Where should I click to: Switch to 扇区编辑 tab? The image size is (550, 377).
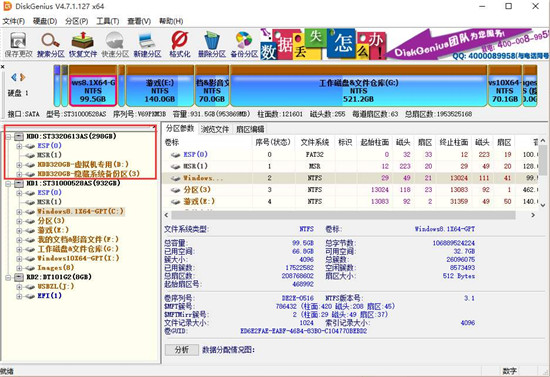point(250,129)
